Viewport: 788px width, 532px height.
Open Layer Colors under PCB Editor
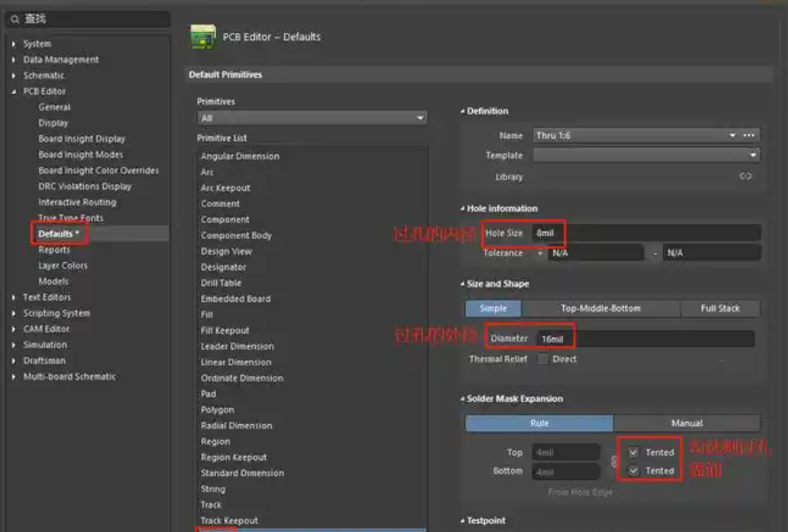click(62, 266)
